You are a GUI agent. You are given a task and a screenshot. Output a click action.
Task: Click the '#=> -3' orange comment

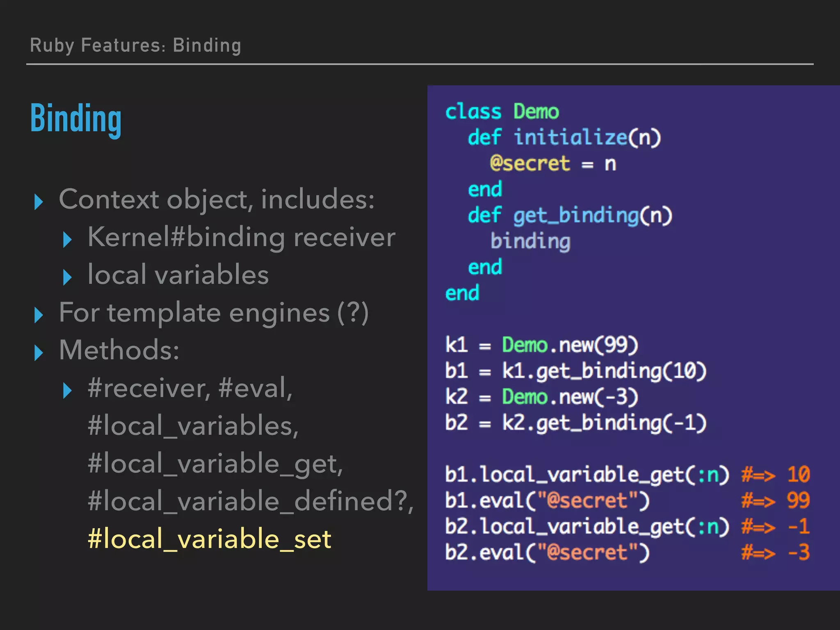775,552
